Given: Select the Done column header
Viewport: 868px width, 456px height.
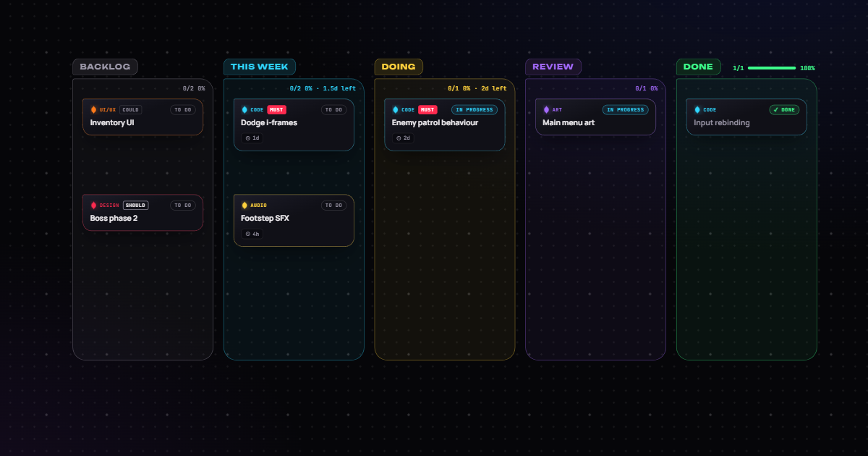Looking at the screenshot, I should pos(699,67).
